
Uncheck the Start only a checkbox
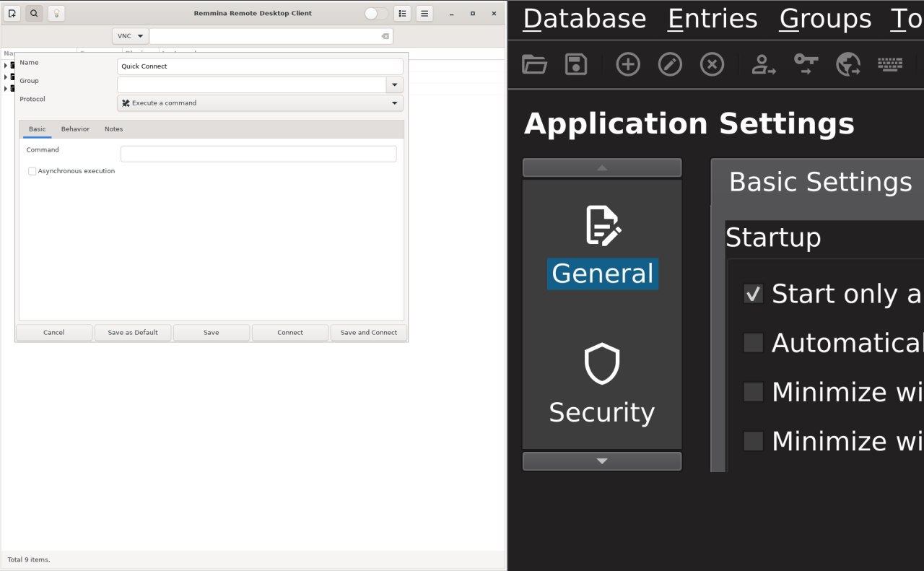(753, 294)
